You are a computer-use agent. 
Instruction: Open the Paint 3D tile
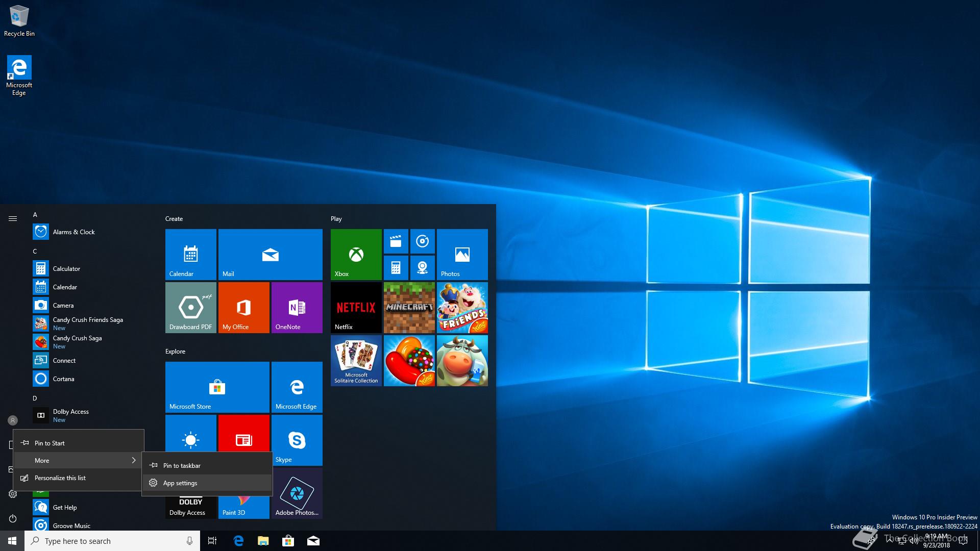[243, 507]
